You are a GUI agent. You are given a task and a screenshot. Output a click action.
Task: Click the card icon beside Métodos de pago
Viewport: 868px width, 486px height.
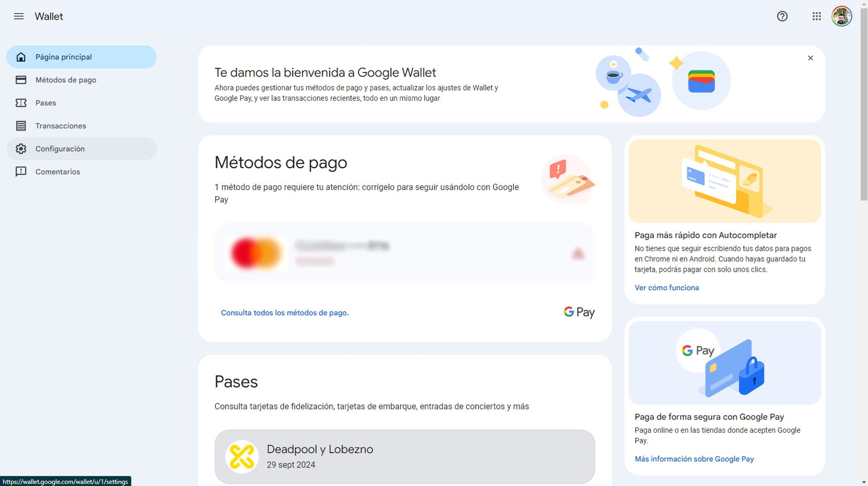point(21,80)
